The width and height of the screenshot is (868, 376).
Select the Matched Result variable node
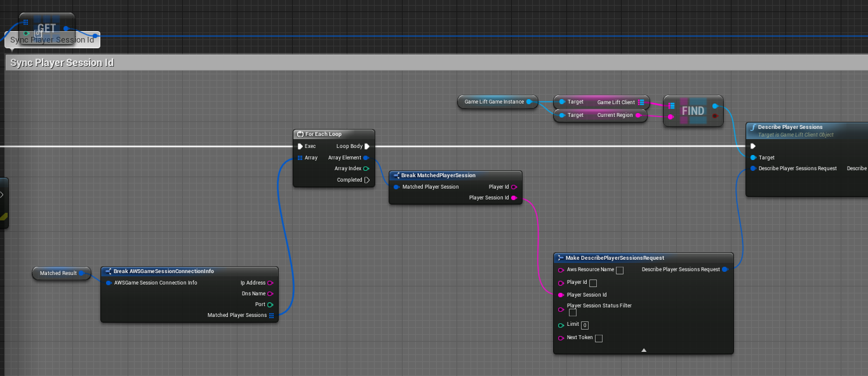click(x=58, y=273)
